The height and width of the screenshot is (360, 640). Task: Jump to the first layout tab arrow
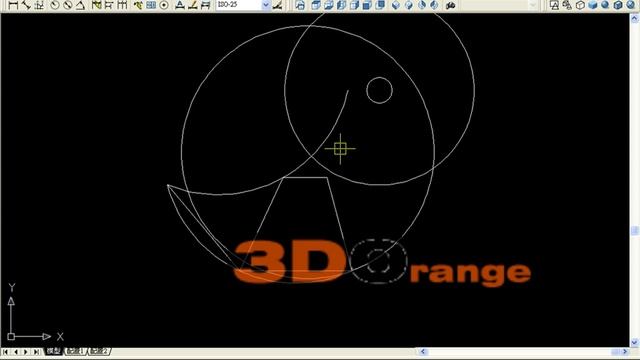[6, 351]
